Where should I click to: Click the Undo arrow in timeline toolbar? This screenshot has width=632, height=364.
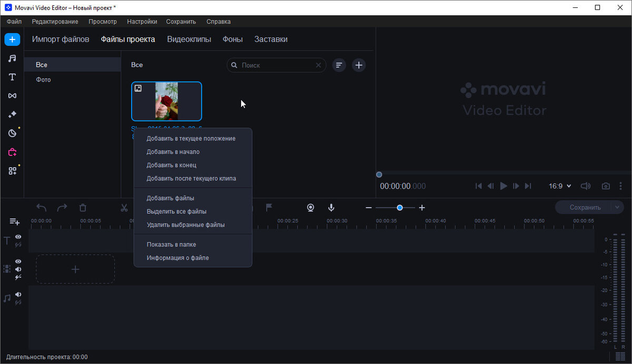pyautogui.click(x=42, y=208)
